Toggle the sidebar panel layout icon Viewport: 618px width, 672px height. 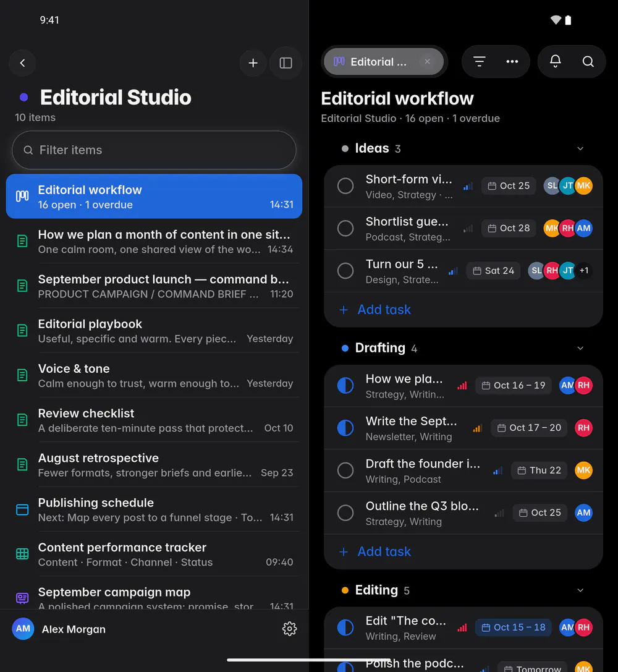tap(286, 63)
